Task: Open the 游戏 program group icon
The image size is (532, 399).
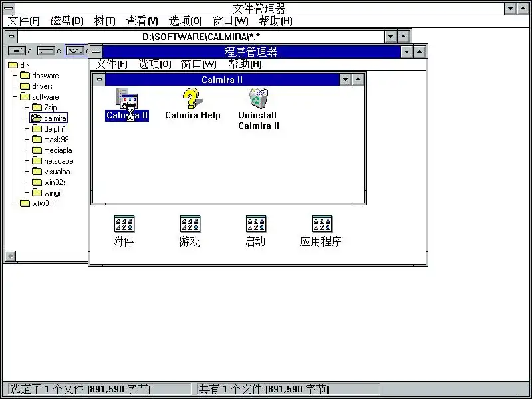Action: tap(190, 231)
